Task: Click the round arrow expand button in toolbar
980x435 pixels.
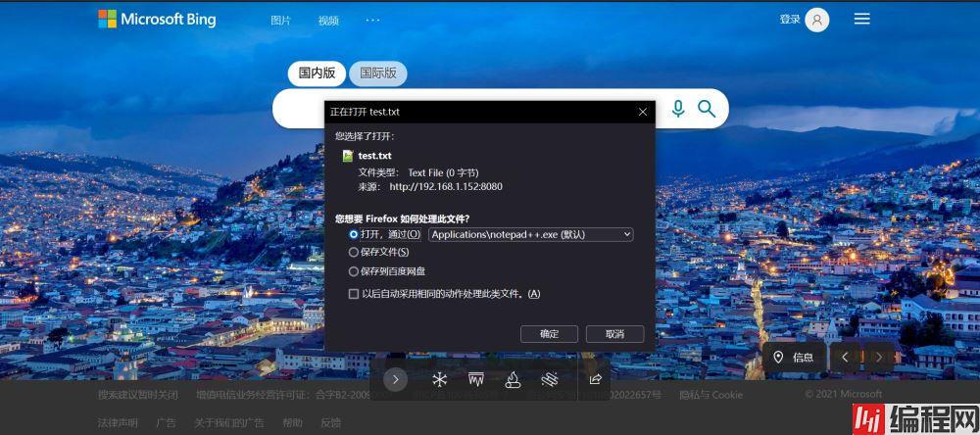Action: [x=395, y=379]
